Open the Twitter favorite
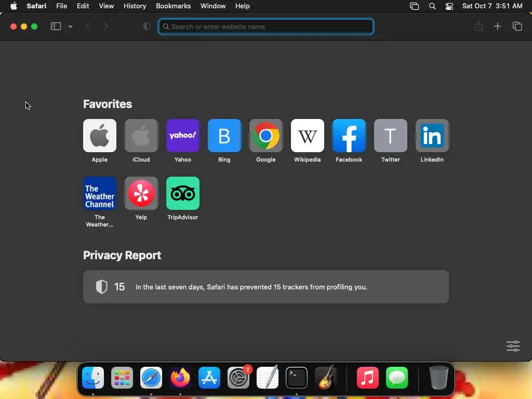The width and height of the screenshot is (532, 399). [x=391, y=136]
